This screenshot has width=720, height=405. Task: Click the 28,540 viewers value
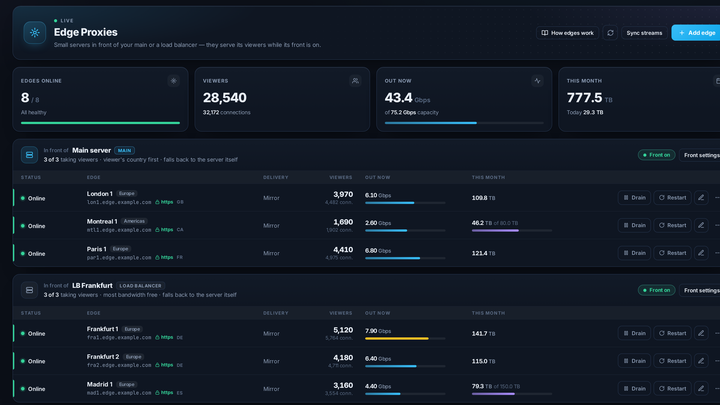[225, 98]
